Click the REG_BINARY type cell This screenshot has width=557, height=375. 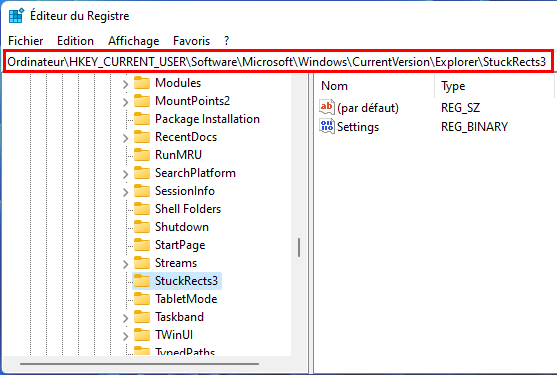point(475,127)
